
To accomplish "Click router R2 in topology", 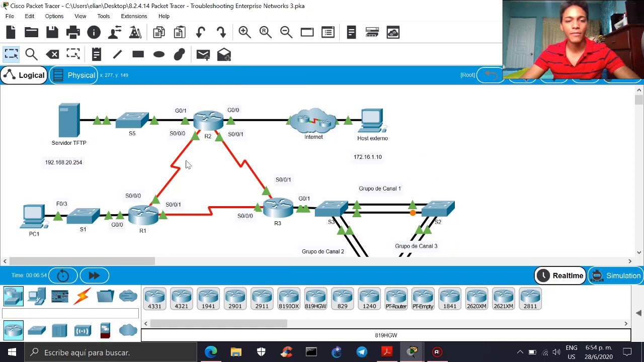I will (208, 121).
